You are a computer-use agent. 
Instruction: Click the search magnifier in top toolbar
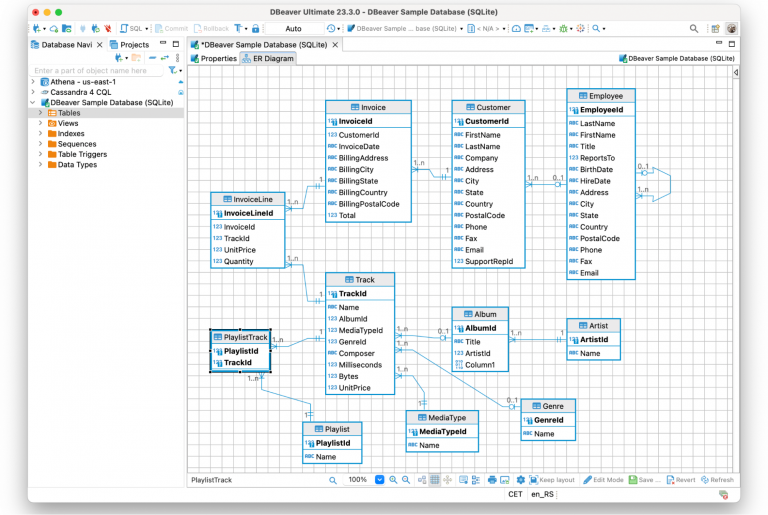[x=694, y=29]
